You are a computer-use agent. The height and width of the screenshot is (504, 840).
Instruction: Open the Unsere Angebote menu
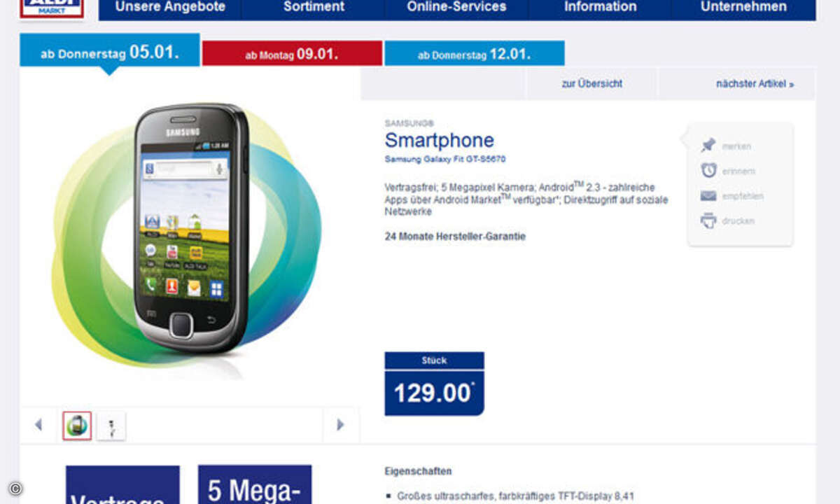[x=170, y=8]
